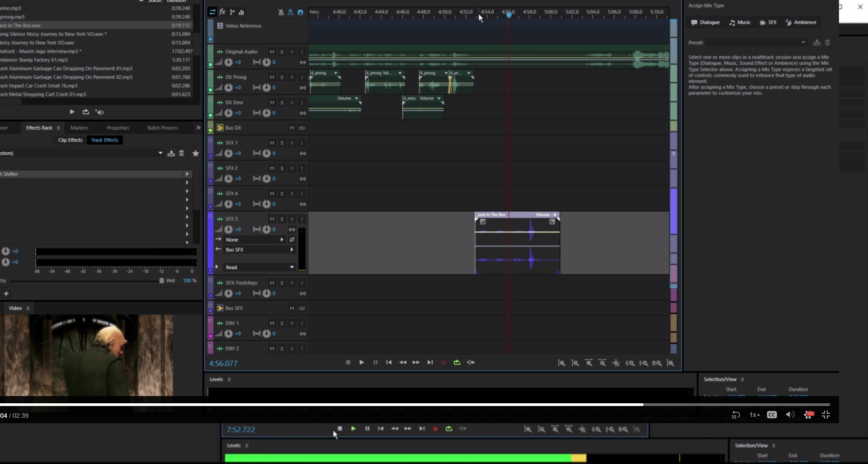Click Zoom In (Amplitude) icon
868x464 pixels.
pos(561,363)
